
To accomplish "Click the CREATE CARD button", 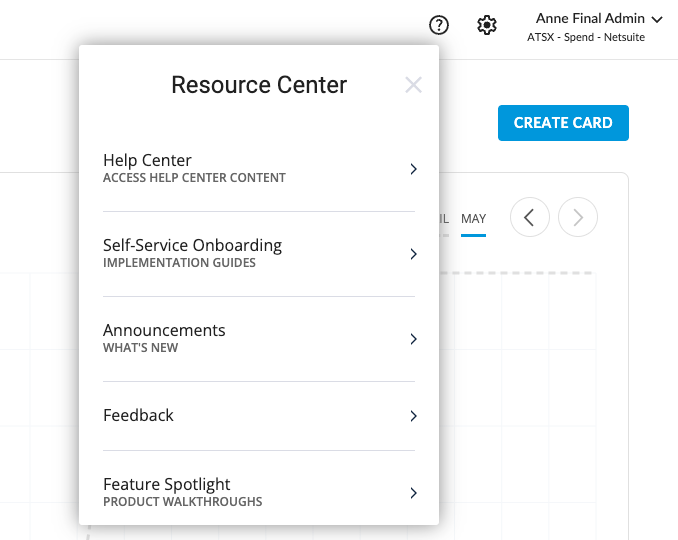I will coord(563,123).
